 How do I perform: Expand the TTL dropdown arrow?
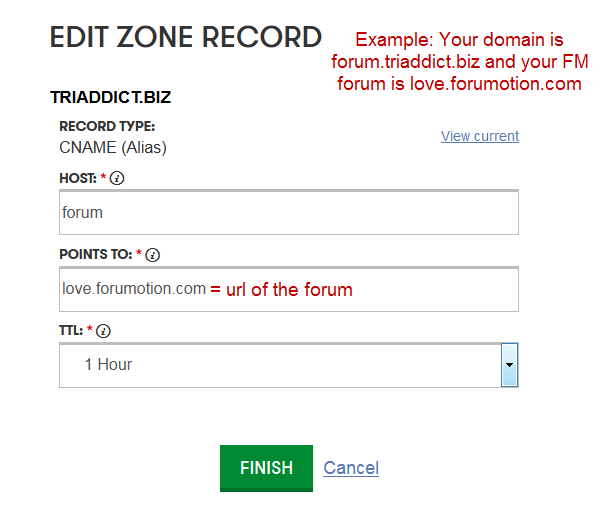[x=509, y=365]
